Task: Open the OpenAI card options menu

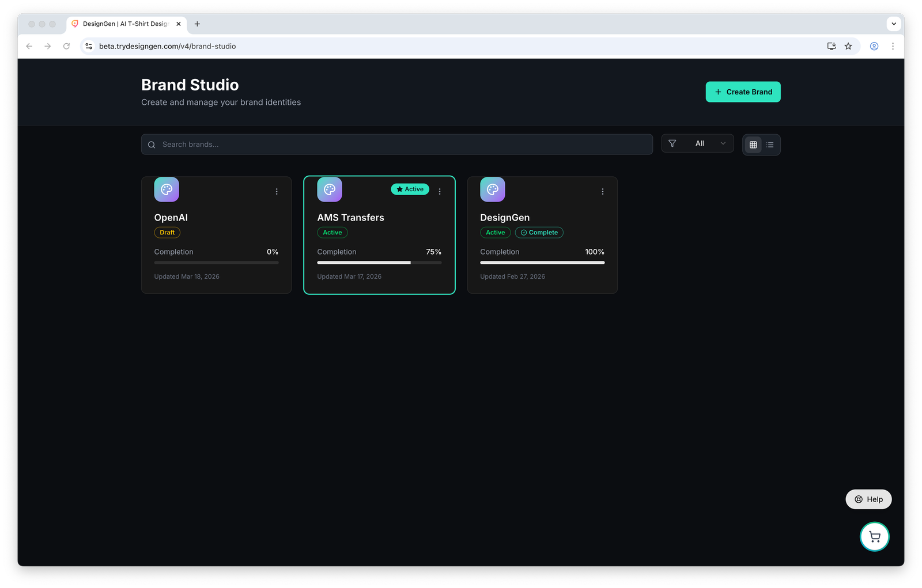Action: click(x=277, y=192)
